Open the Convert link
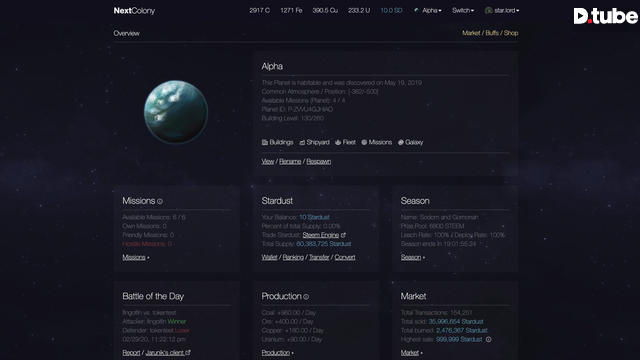Viewport: 640px width, 360px height. coord(345,258)
